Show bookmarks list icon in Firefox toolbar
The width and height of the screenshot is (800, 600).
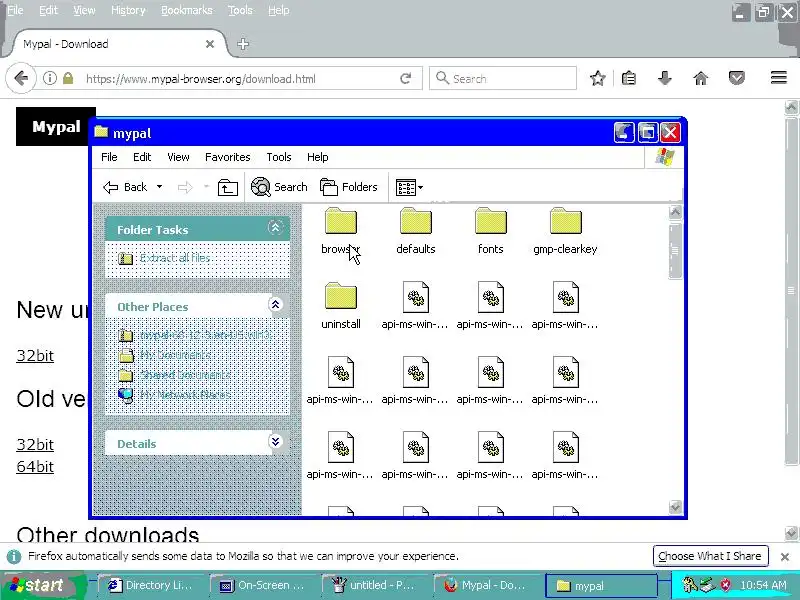click(629, 78)
